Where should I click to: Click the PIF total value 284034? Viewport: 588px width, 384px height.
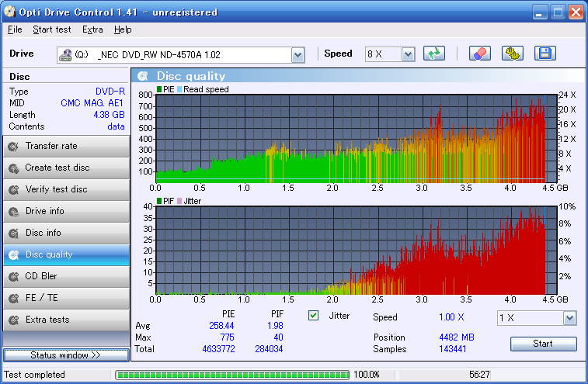(x=269, y=349)
